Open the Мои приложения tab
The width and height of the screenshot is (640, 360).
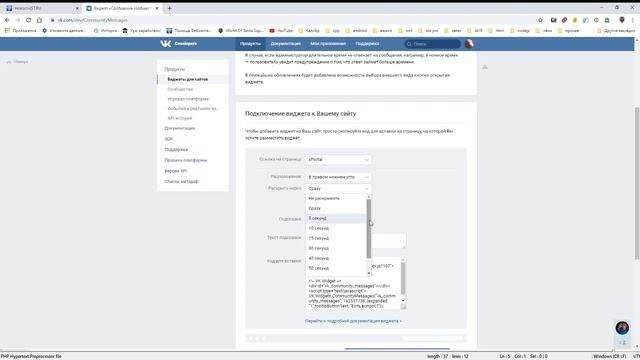click(328, 44)
